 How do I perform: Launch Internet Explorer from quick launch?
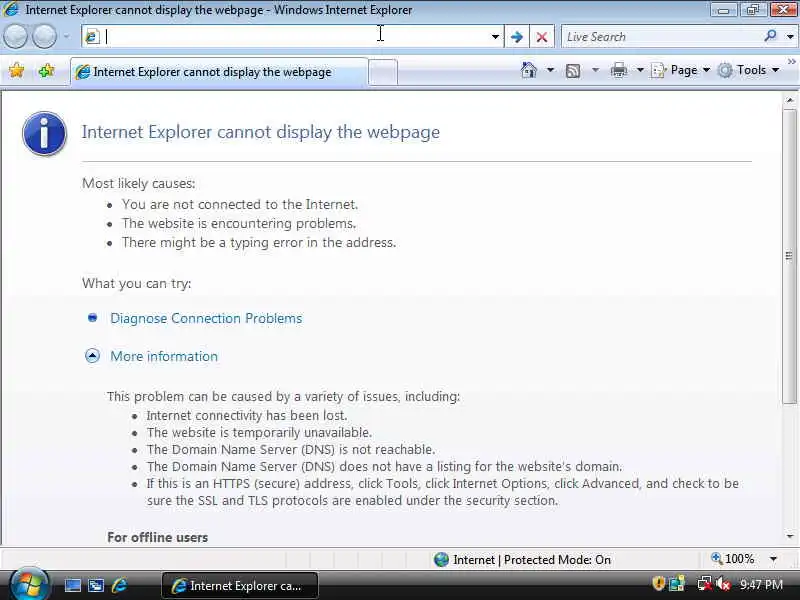click(119, 585)
